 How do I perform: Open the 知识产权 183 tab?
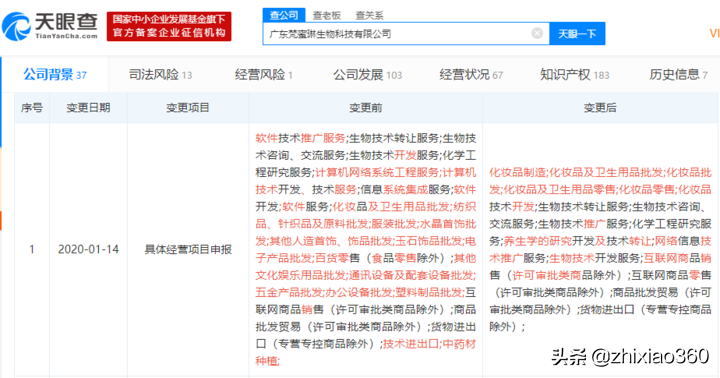574,74
